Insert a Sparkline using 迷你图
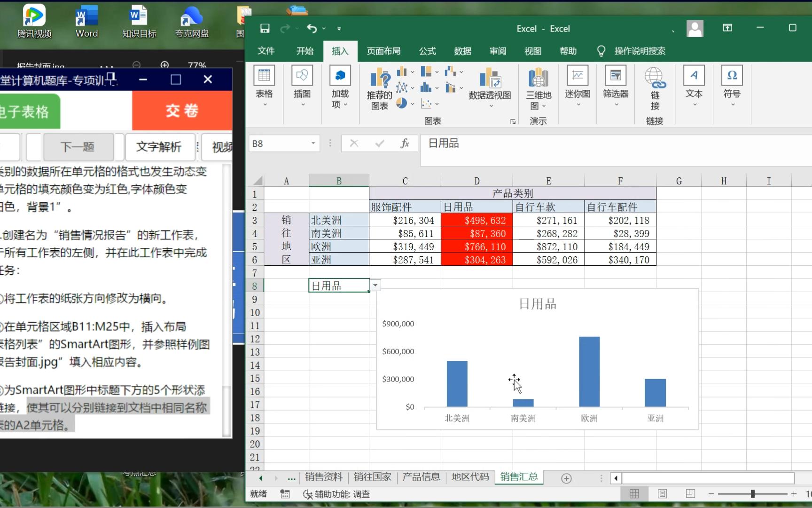This screenshot has height=508, width=812. 578,85
